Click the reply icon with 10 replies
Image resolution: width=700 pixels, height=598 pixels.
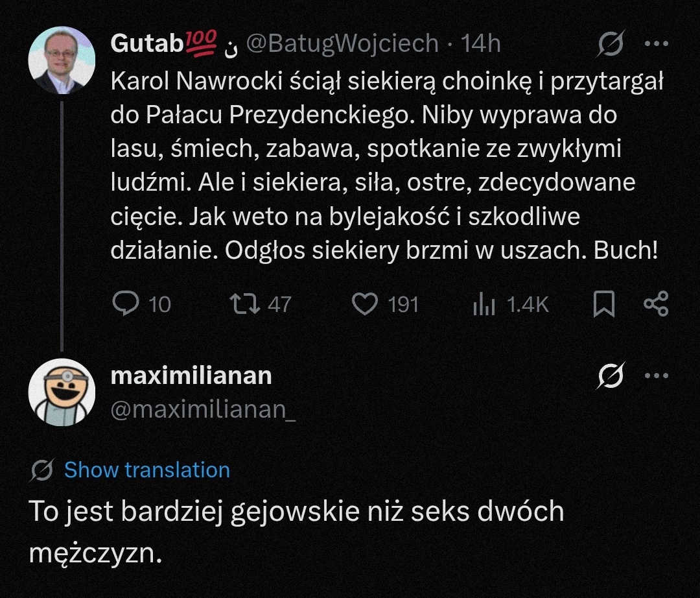click(x=122, y=304)
